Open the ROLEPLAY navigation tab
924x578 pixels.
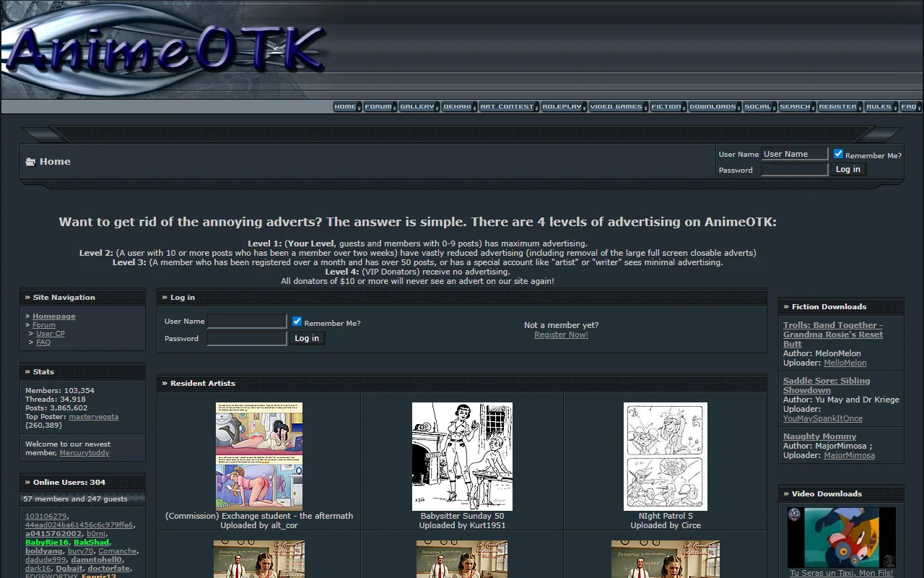click(x=562, y=105)
